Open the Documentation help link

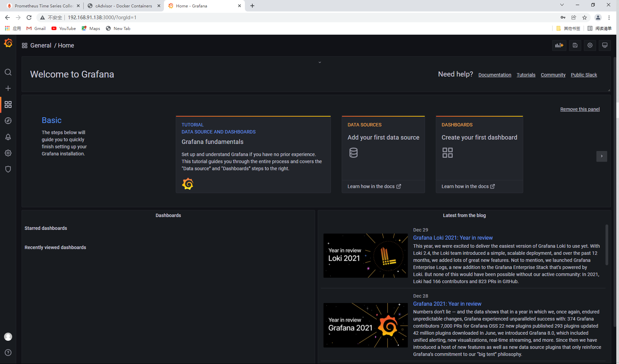click(495, 75)
